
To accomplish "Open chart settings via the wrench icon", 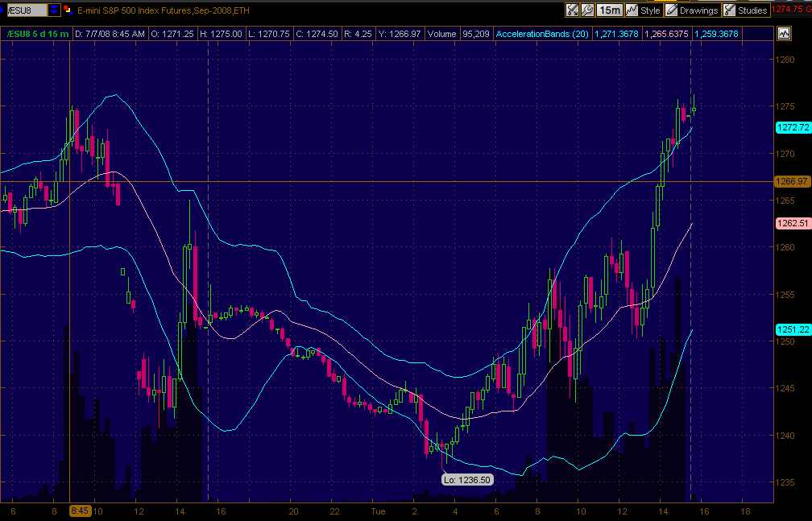I will click(587, 10).
